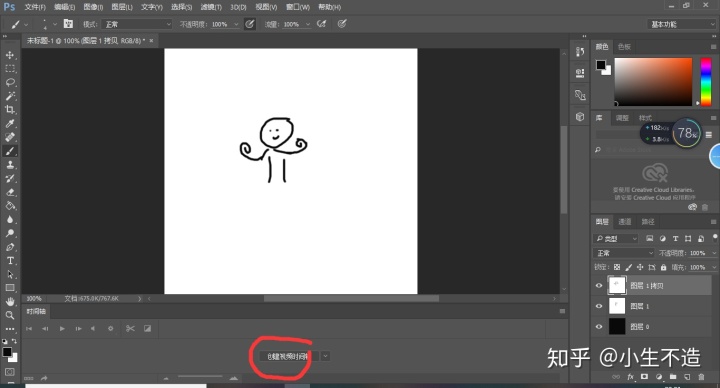Toggle pressure for opacity in options bar

click(x=249, y=24)
